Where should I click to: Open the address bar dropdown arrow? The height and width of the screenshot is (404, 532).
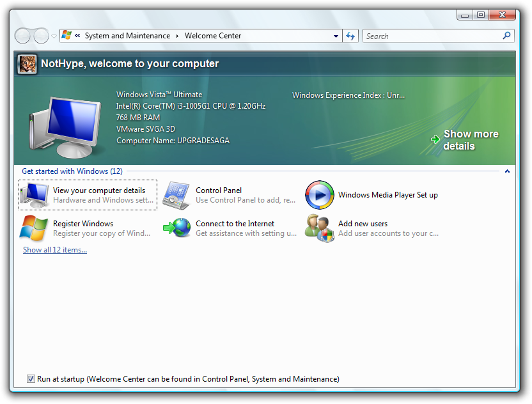pos(336,36)
